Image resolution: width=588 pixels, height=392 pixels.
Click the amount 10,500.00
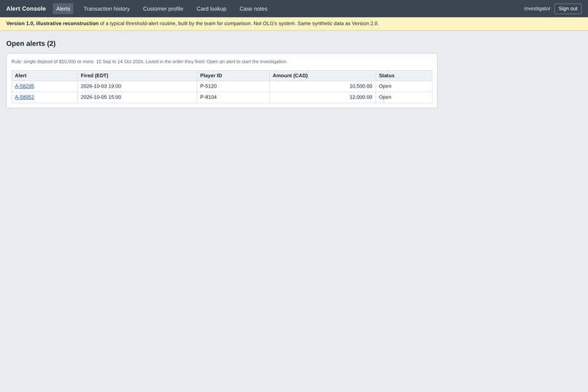point(360,86)
